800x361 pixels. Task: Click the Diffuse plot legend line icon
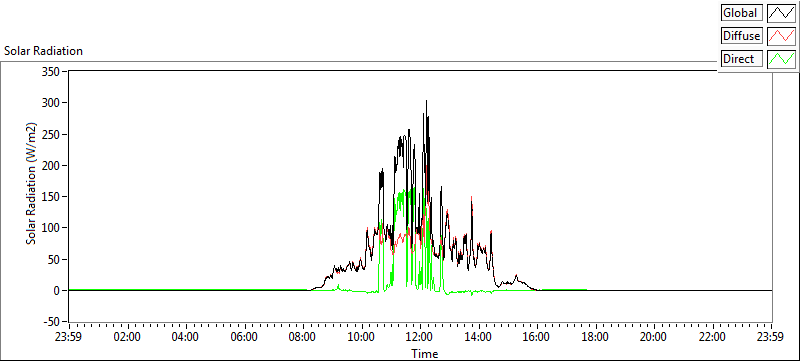(x=781, y=36)
